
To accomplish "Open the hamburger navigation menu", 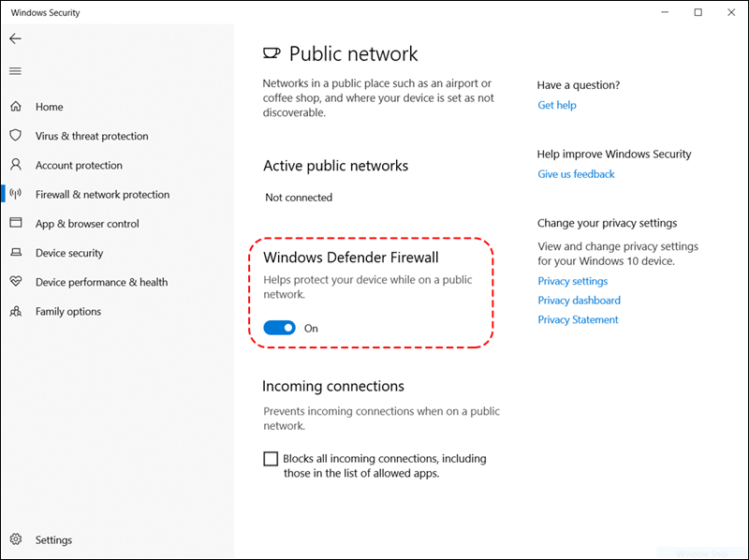I will [15, 71].
